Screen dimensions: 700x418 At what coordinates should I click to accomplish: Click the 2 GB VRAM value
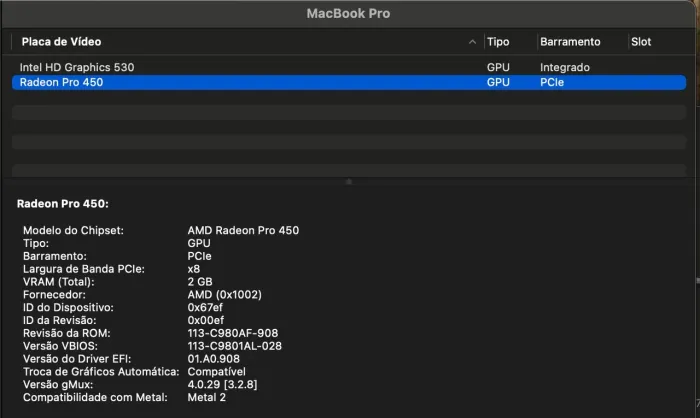coord(200,282)
